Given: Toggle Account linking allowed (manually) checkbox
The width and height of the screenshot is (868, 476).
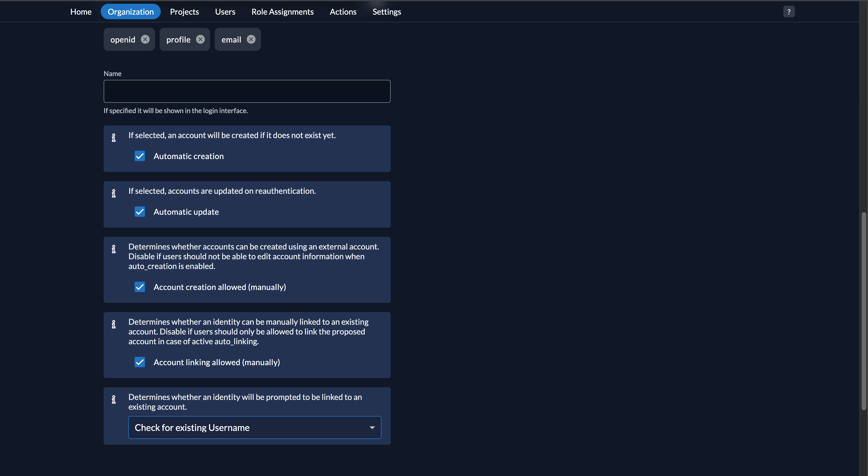Looking at the screenshot, I should pos(140,362).
